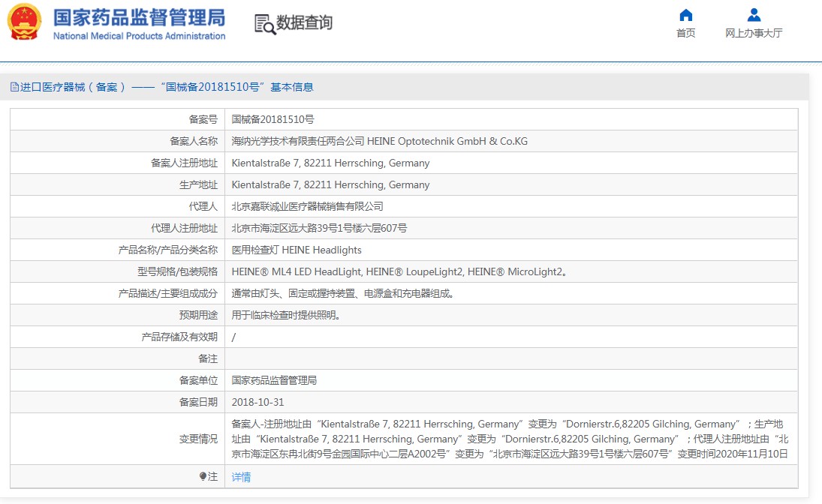This screenshot has width=822, height=504.
Task: Select the HEINE ML4 LED HeadLight models text
Action: 399,271
